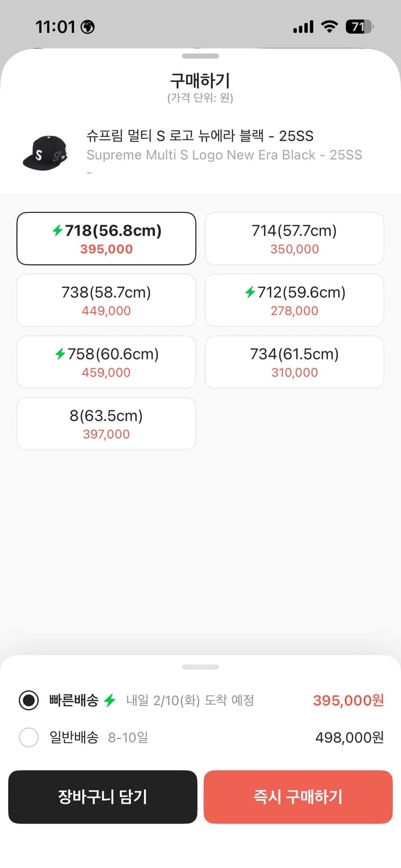Tap the top sheet drag handle
Viewport: 401px width, 868px height.
[x=200, y=56]
